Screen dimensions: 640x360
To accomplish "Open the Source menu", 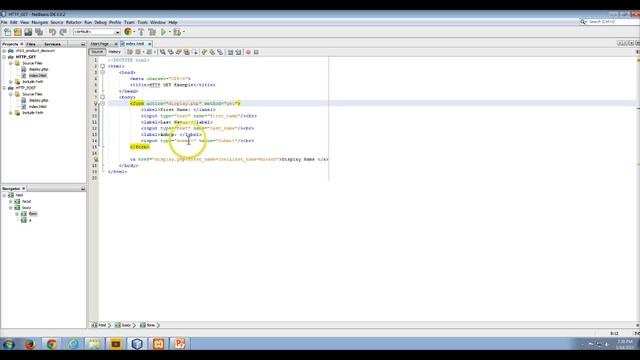I will [x=57, y=22].
